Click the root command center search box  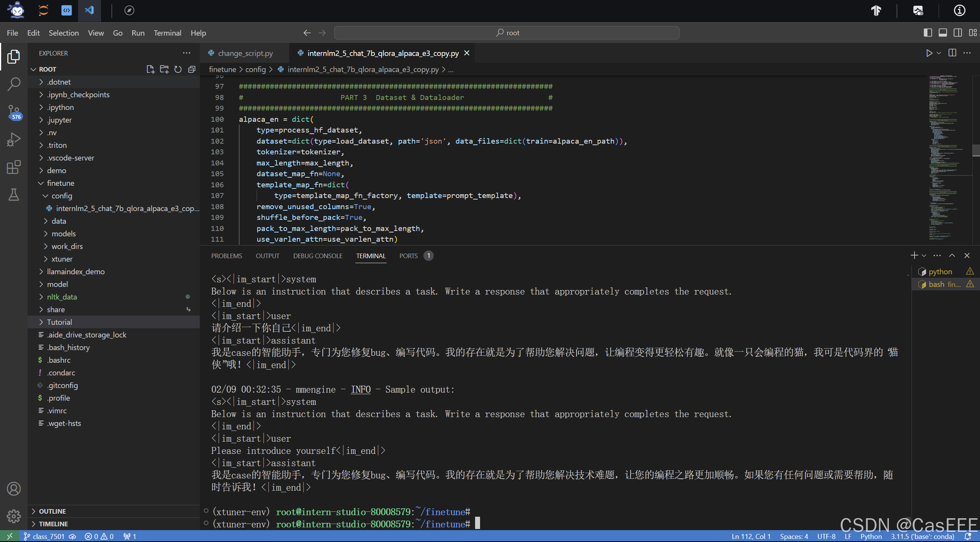coord(506,33)
